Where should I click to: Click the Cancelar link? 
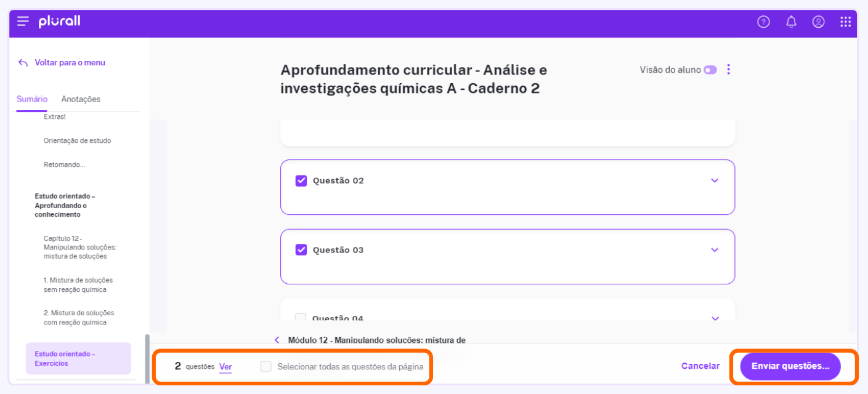click(x=700, y=366)
